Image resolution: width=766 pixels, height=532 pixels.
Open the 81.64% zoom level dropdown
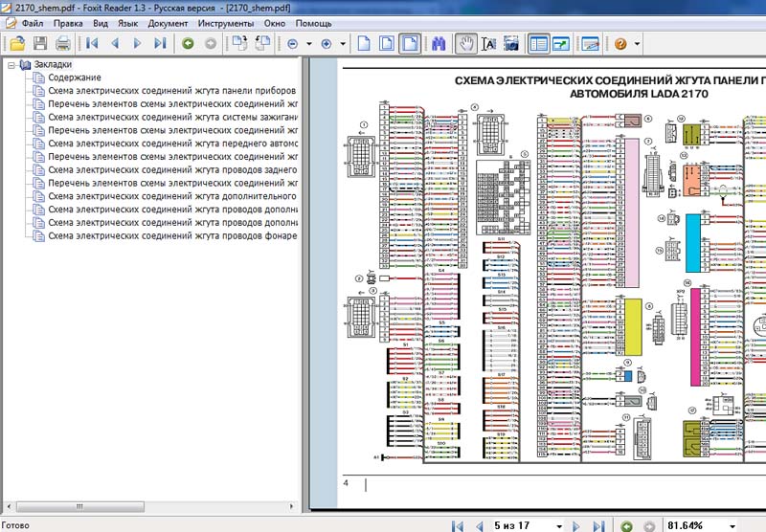[732, 526]
